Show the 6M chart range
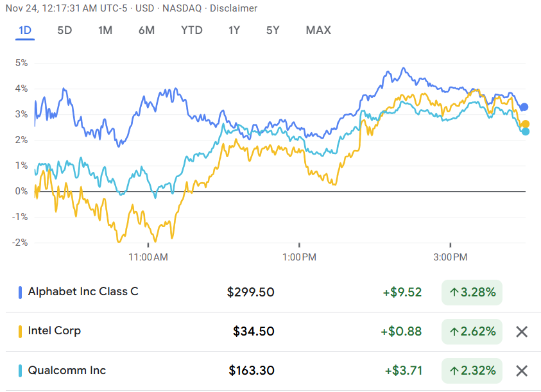 (x=146, y=30)
